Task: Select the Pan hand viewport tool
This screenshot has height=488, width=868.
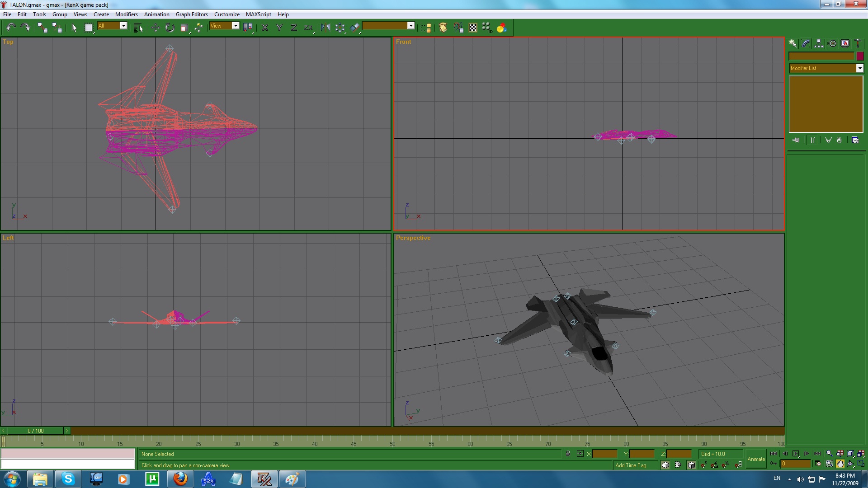Action: pos(840,464)
